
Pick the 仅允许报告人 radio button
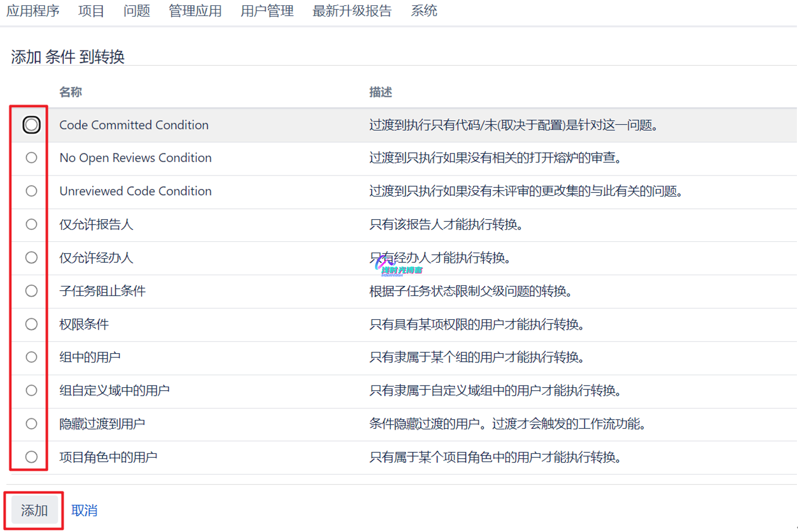click(31, 225)
